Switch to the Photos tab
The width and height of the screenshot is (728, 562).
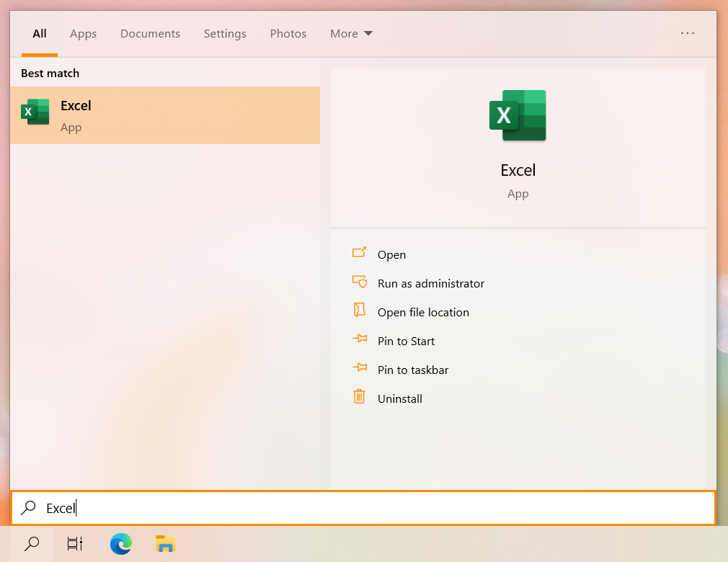tap(288, 33)
